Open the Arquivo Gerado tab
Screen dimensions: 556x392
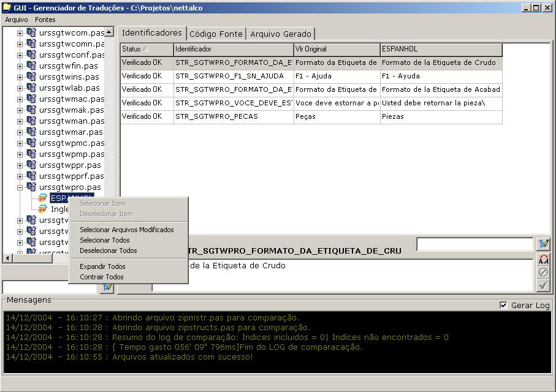pyautogui.click(x=281, y=34)
